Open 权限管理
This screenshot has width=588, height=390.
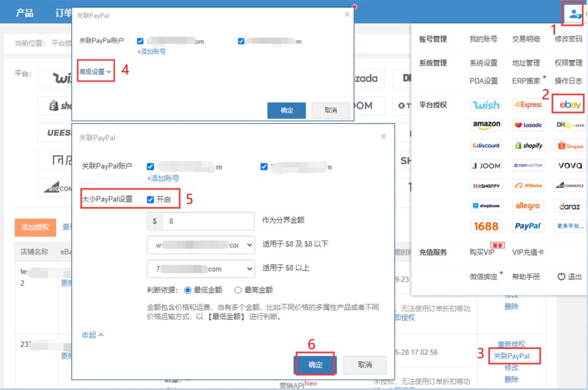coord(569,63)
